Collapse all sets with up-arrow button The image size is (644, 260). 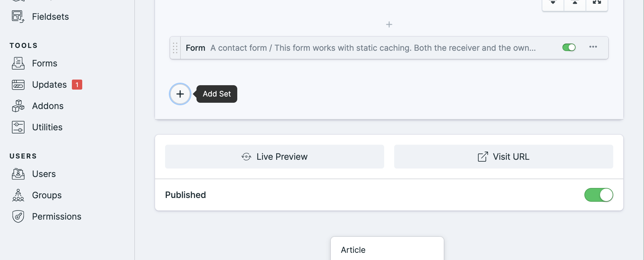(575, 3)
